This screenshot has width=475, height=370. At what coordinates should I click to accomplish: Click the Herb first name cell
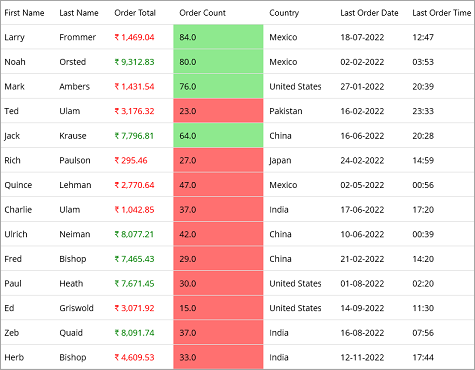(x=14, y=357)
